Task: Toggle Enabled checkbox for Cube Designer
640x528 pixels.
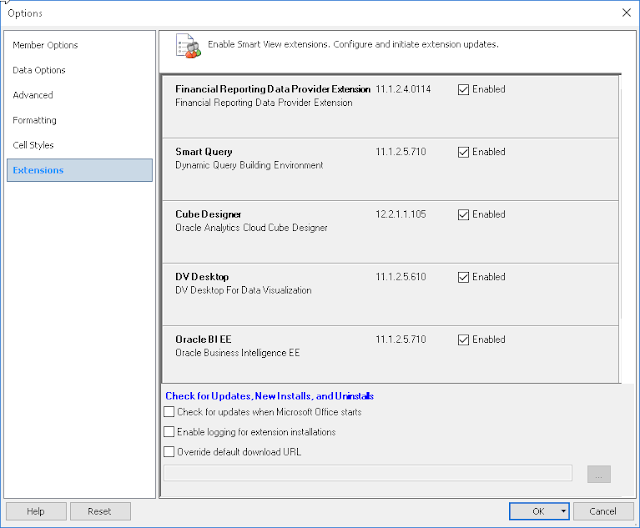Action: [463, 215]
